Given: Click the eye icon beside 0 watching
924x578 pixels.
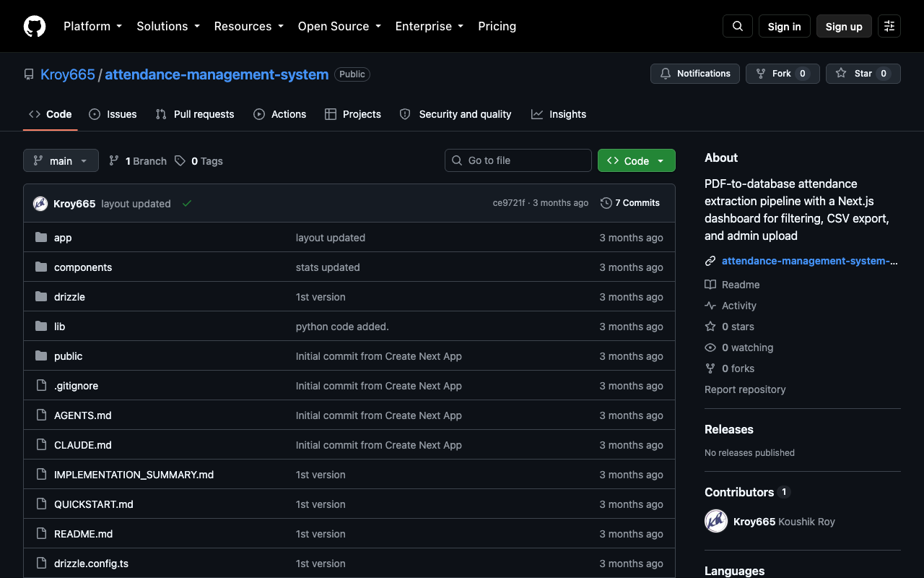Looking at the screenshot, I should [710, 348].
